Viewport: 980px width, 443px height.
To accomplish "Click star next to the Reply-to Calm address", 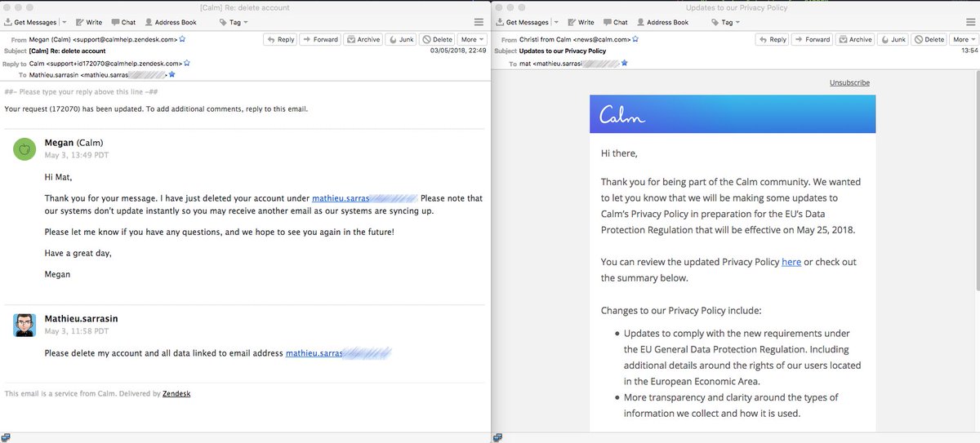I will point(187,63).
